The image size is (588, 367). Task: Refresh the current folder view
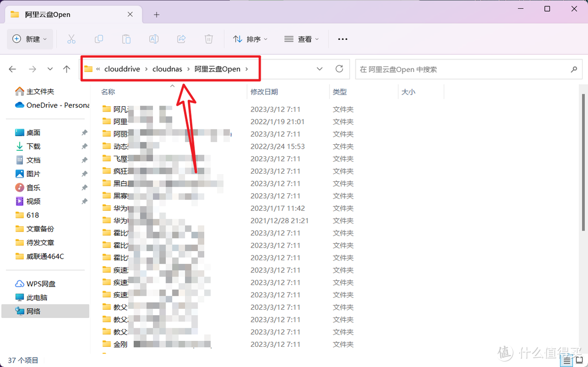[339, 69]
